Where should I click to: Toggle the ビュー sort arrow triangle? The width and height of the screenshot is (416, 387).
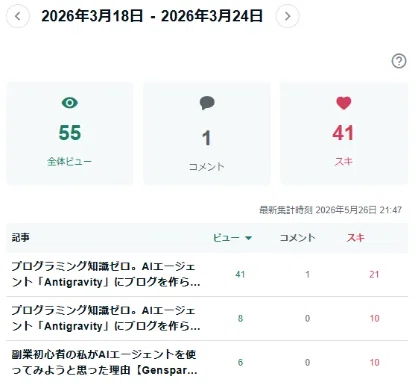(x=248, y=238)
